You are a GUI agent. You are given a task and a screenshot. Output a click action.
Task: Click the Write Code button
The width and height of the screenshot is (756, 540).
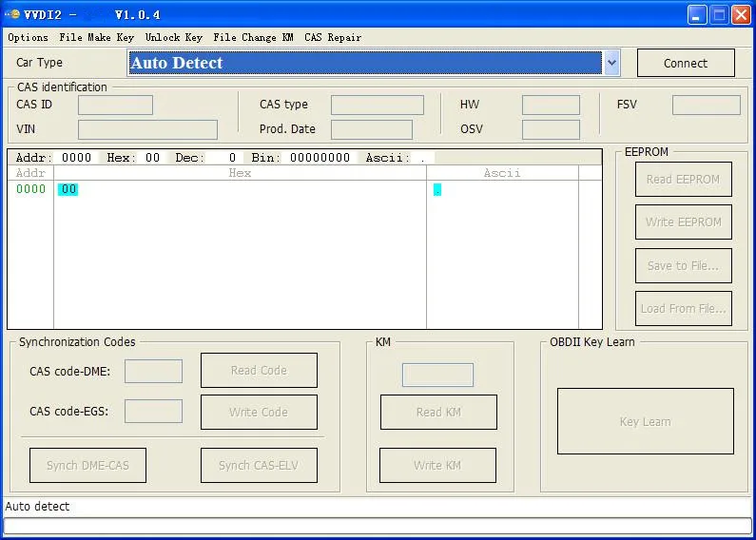pos(259,413)
